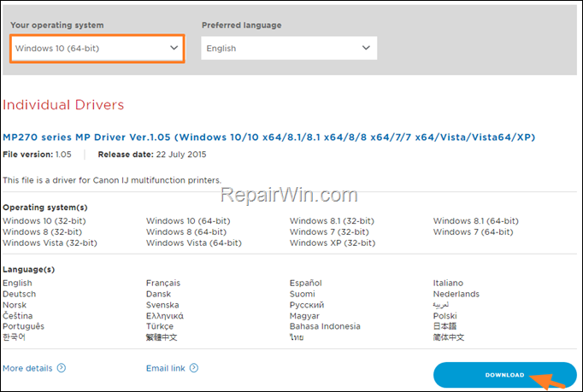This screenshot has width=583, height=392.
Task: Click Windows 7 (64-bit) entry
Action: (x=474, y=231)
